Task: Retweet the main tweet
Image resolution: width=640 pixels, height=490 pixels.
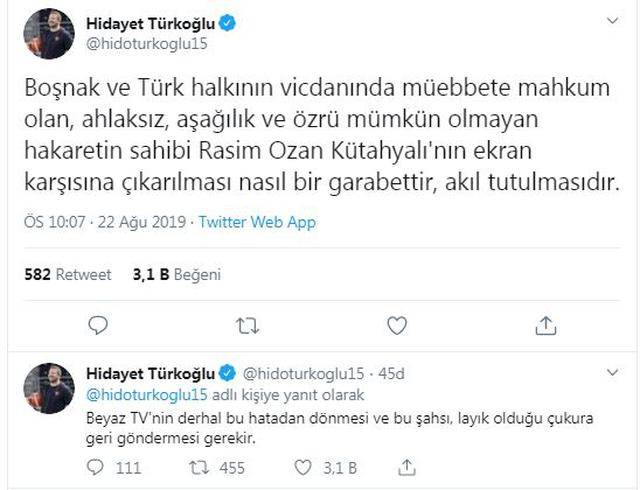Action: [x=247, y=326]
